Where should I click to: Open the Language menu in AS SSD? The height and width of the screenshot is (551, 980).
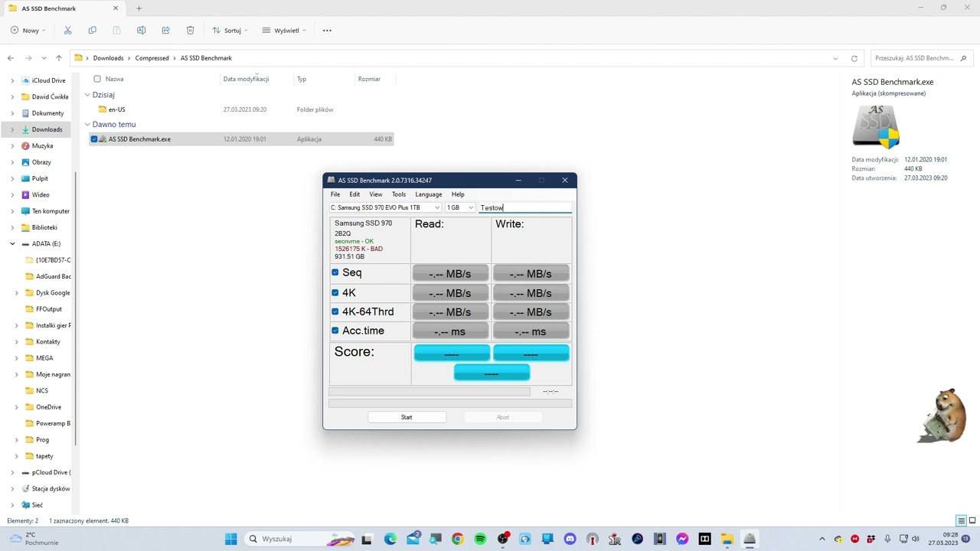pos(429,194)
